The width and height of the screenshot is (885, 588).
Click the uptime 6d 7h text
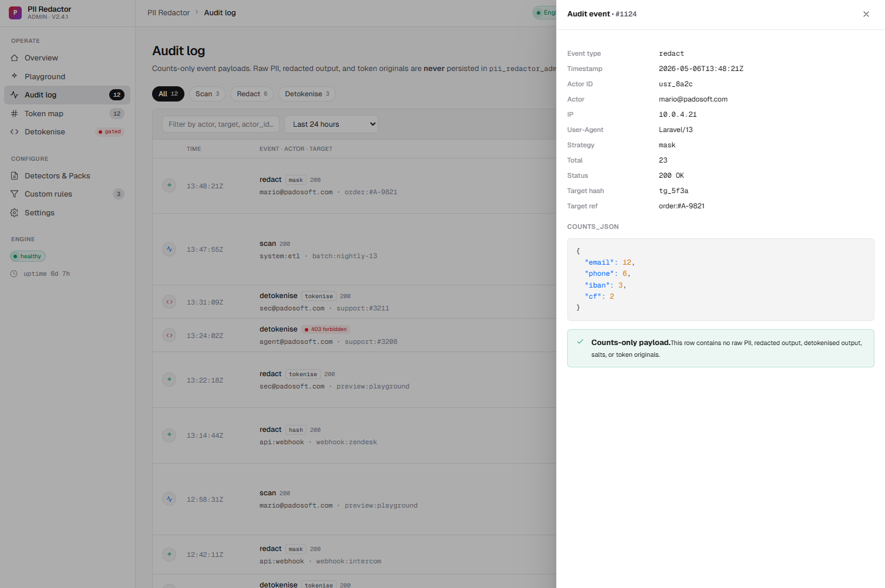tap(46, 274)
